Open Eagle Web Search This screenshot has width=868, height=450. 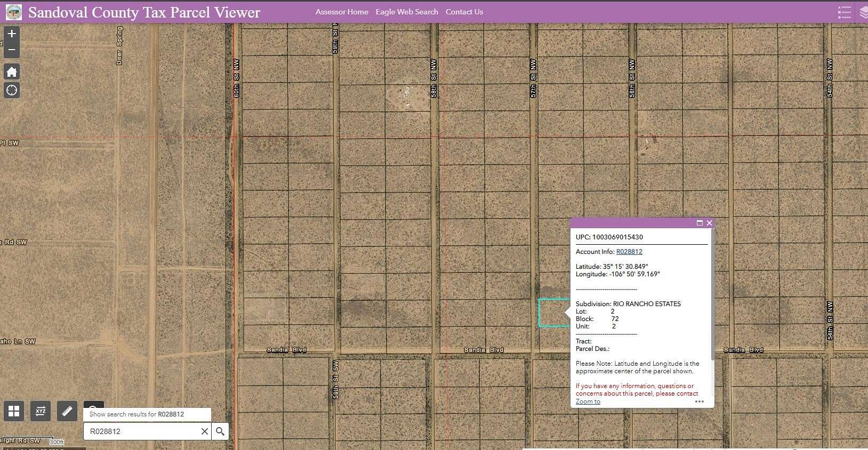(x=407, y=12)
